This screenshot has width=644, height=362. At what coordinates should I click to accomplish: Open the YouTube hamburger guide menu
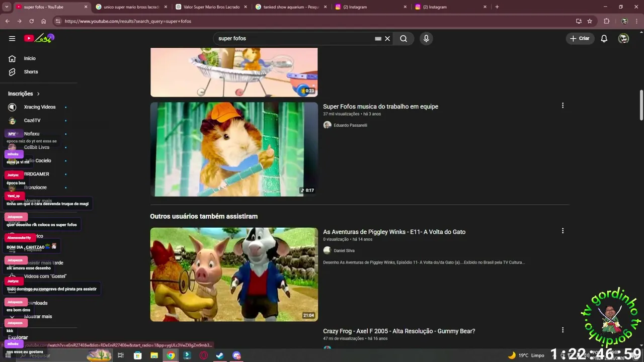pos(12,38)
